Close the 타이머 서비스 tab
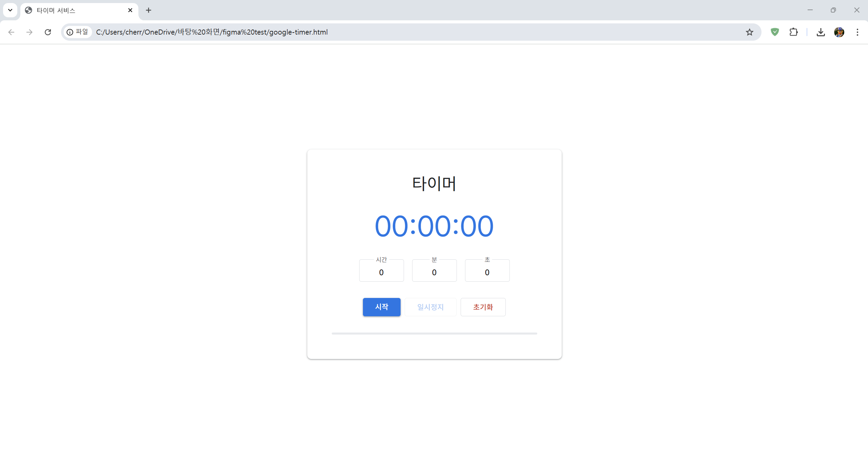Screen dimensions: 868x461 (x=130, y=11)
